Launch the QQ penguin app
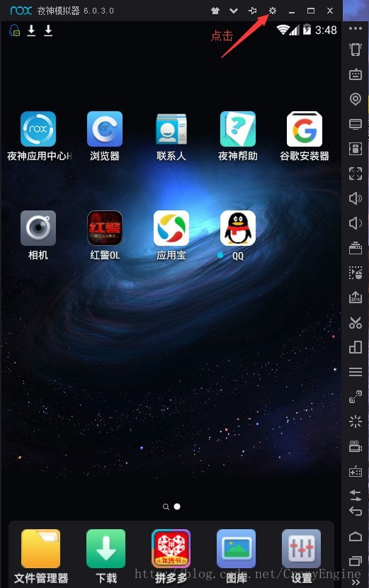The height and width of the screenshot is (588, 369). 238,228
